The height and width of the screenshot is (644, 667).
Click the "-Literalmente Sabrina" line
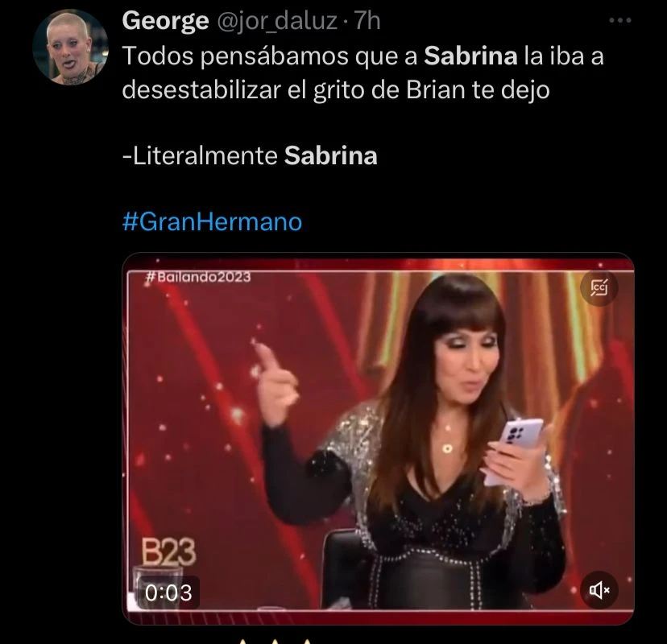click(250, 155)
